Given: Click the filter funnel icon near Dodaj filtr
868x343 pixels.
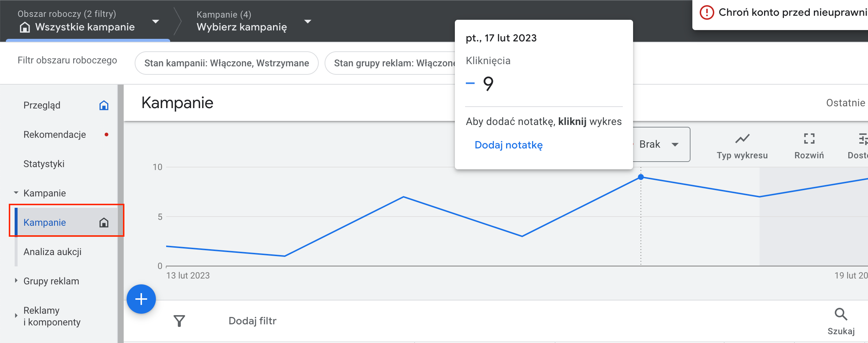Looking at the screenshot, I should 179,320.
